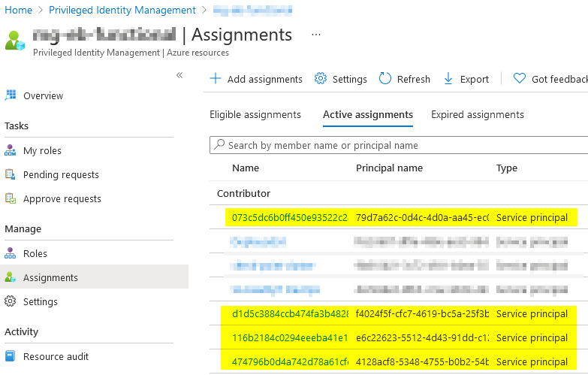Click Got feedback button label
This screenshot has width=588, height=375.
click(x=559, y=79)
